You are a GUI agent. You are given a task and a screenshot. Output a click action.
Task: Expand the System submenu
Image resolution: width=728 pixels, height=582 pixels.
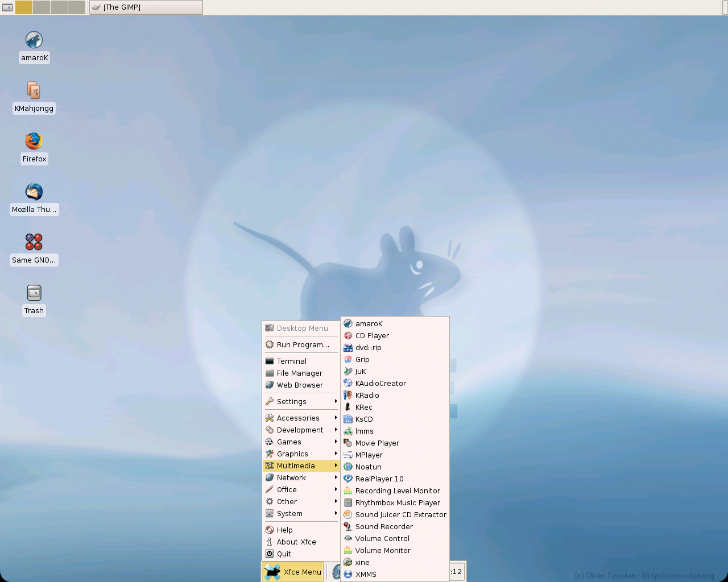point(301,513)
